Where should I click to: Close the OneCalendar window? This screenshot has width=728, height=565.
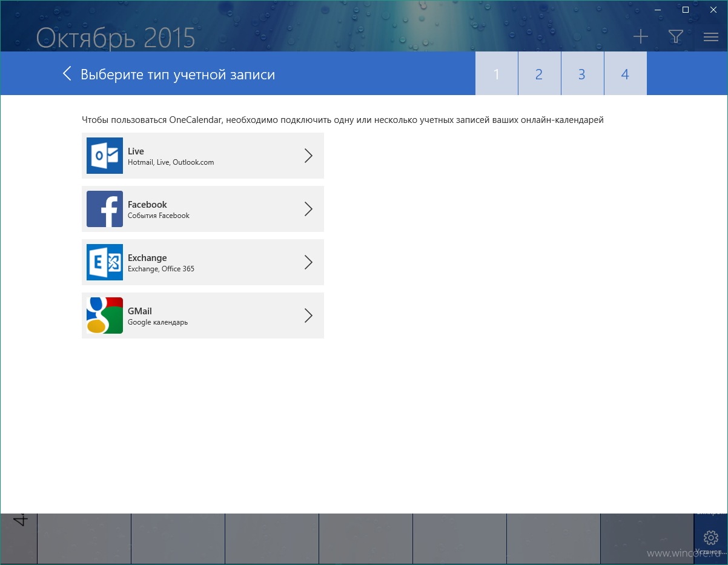pos(713,10)
